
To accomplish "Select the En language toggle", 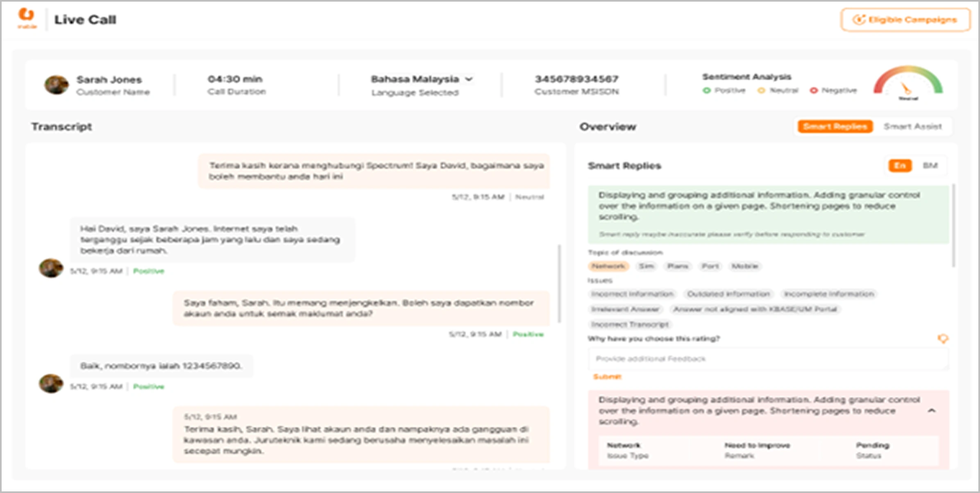I will tap(900, 165).
